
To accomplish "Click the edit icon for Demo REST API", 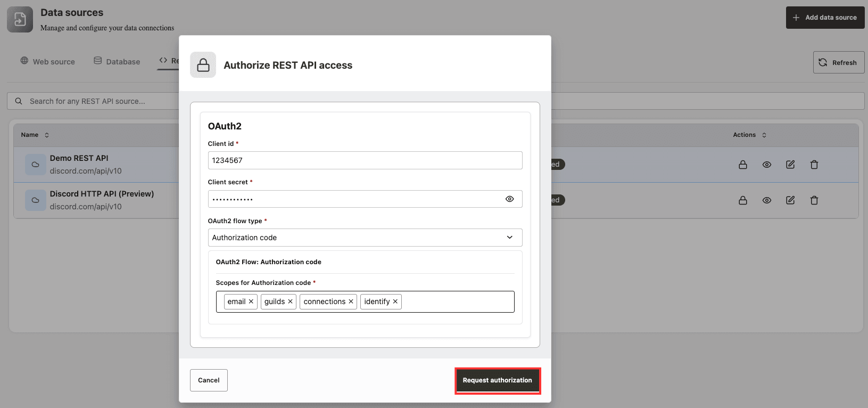I will pyautogui.click(x=790, y=165).
